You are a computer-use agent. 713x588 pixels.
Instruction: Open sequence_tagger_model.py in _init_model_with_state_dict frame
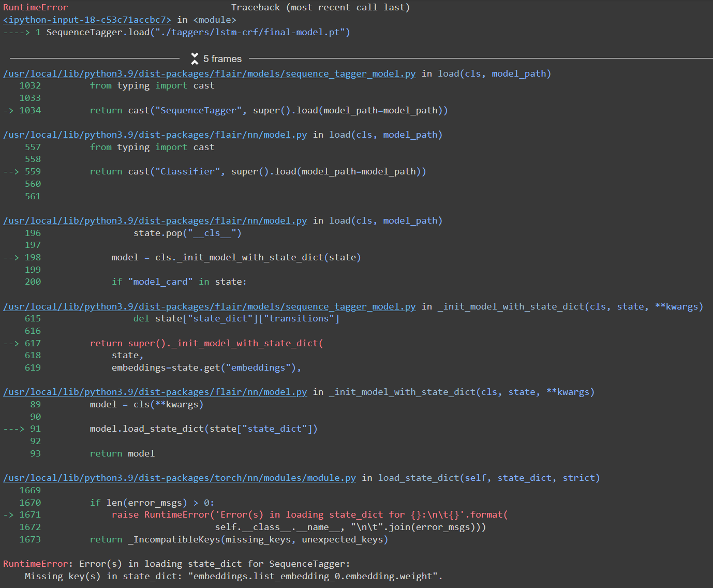point(209,306)
